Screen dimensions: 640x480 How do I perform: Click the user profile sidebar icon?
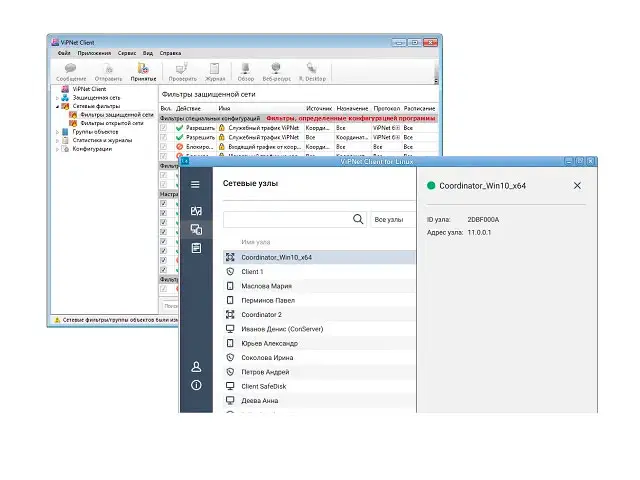pos(196,367)
